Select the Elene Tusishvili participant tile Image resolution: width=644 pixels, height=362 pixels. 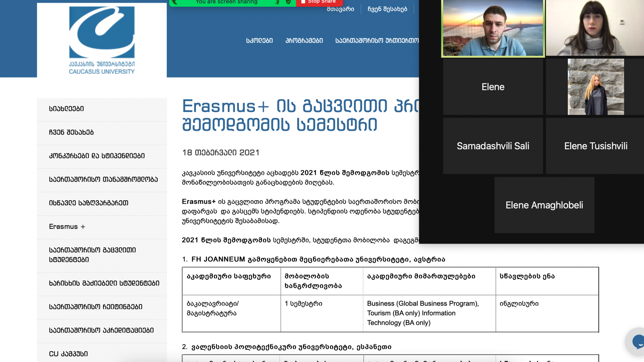pos(595,146)
